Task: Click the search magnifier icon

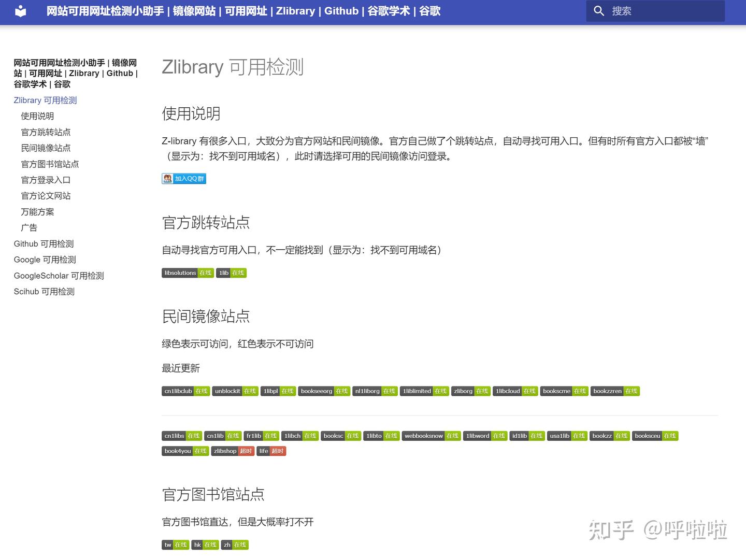Action: [x=599, y=11]
